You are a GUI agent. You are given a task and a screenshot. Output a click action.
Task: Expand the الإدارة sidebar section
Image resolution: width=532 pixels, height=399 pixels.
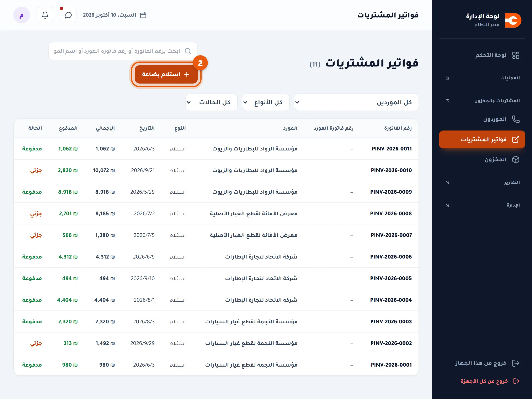point(482,205)
